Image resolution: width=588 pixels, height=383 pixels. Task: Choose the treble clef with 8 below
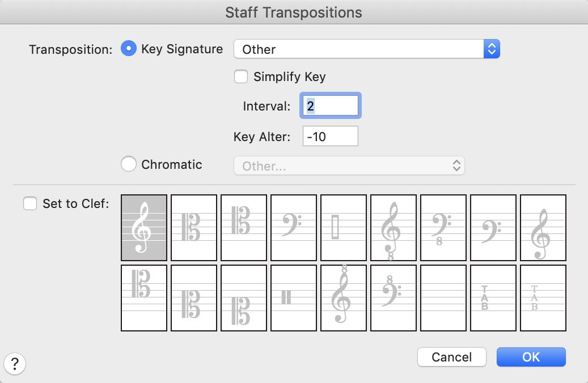click(x=394, y=228)
